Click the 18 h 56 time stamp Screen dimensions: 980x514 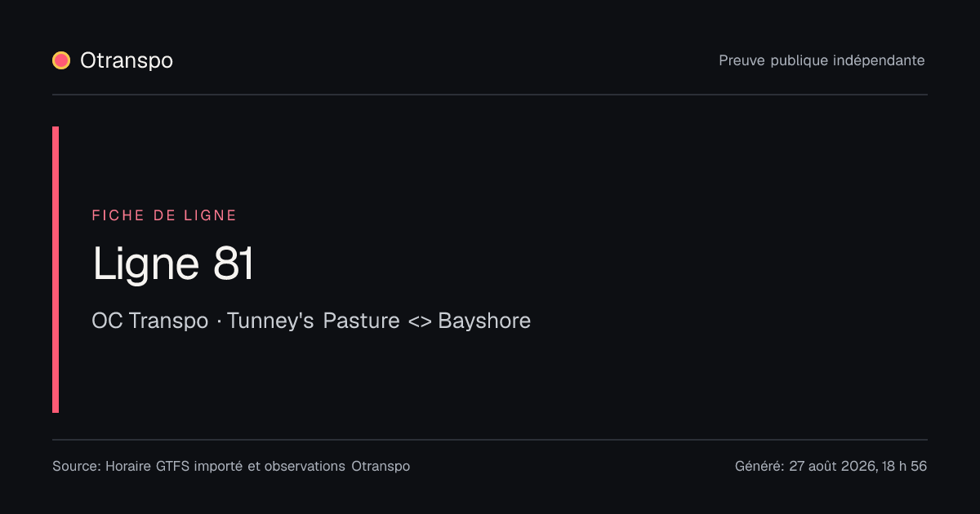904,467
